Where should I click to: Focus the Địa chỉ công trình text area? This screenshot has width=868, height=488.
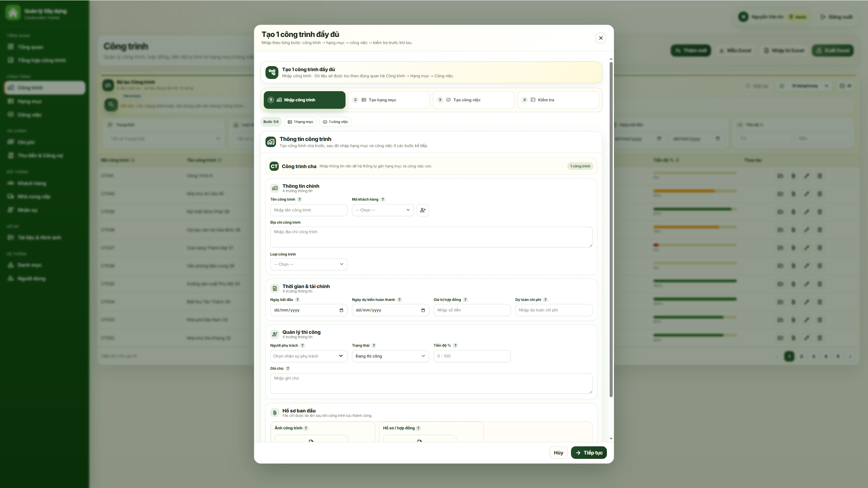coord(431,237)
